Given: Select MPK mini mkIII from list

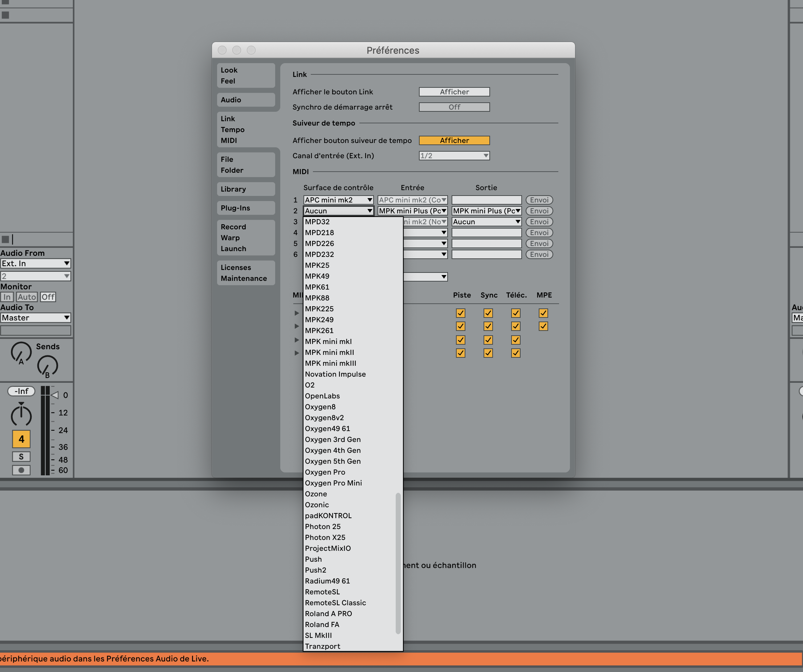Looking at the screenshot, I should 330,363.
